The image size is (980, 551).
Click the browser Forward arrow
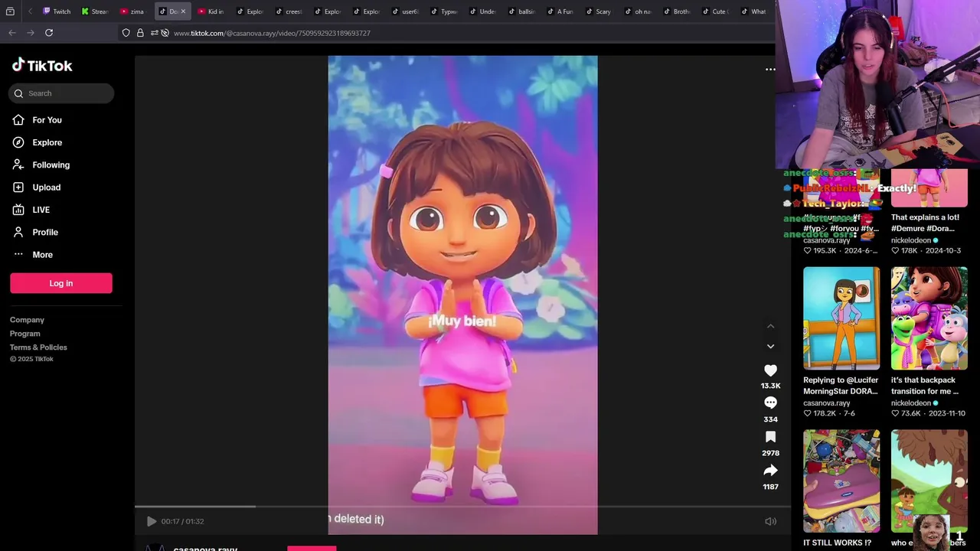point(31,33)
